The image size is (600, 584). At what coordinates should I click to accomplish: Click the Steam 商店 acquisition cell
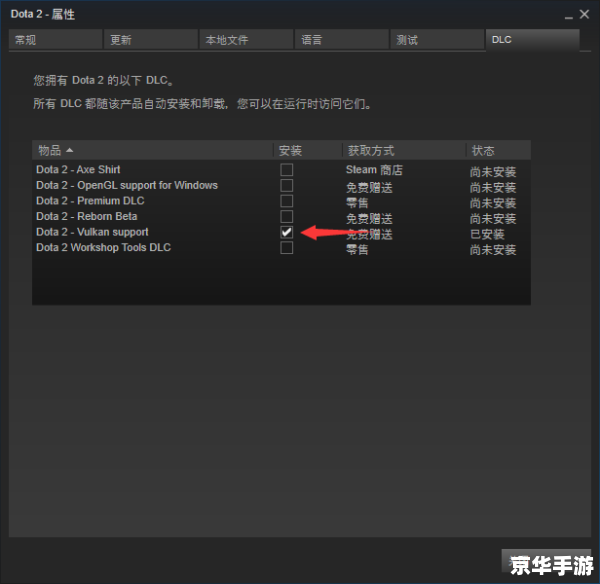tap(374, 170)
